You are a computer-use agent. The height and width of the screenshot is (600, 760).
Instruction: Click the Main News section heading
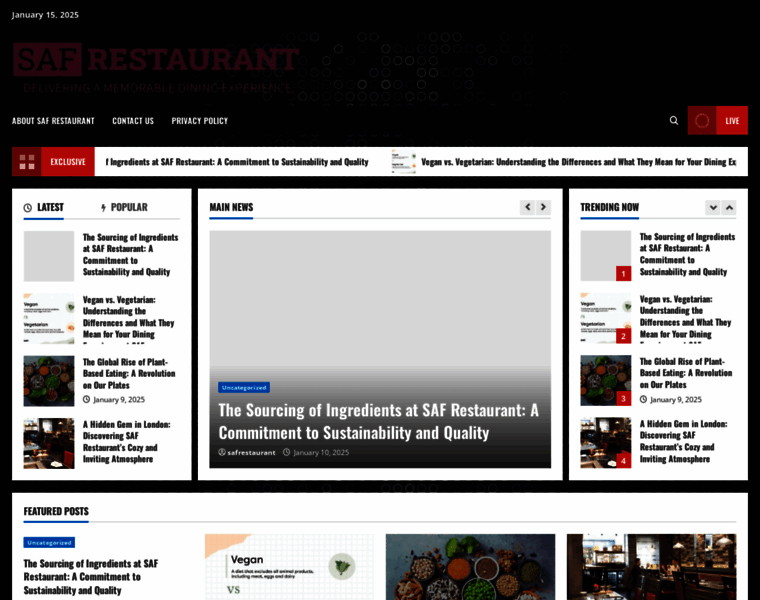click(231, 207)
